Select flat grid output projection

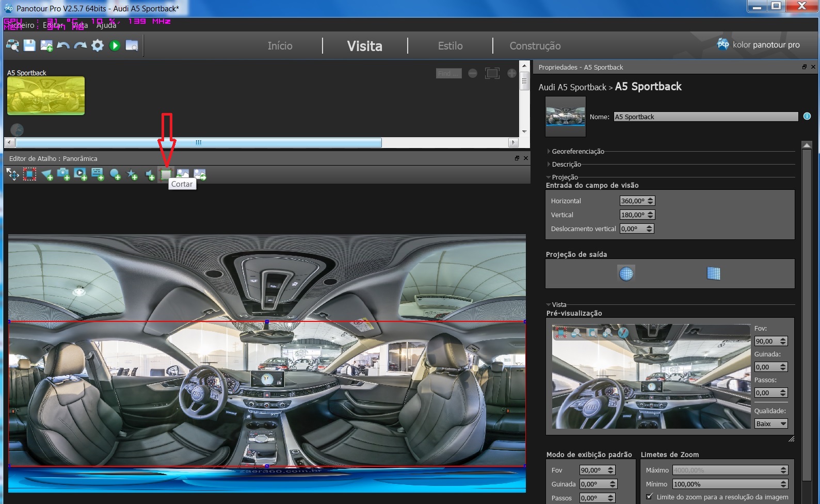tap(713, 273)
